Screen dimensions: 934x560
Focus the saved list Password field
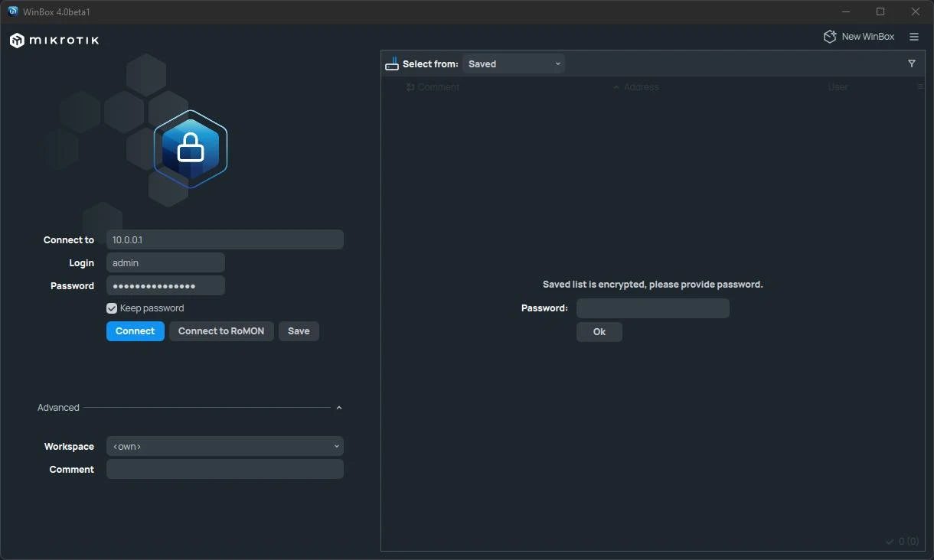[652, 308]
